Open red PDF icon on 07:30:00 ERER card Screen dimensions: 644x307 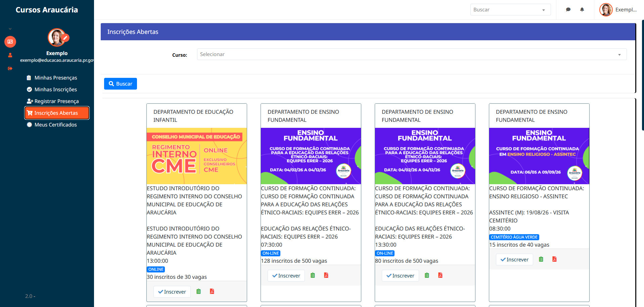point(326,275)
